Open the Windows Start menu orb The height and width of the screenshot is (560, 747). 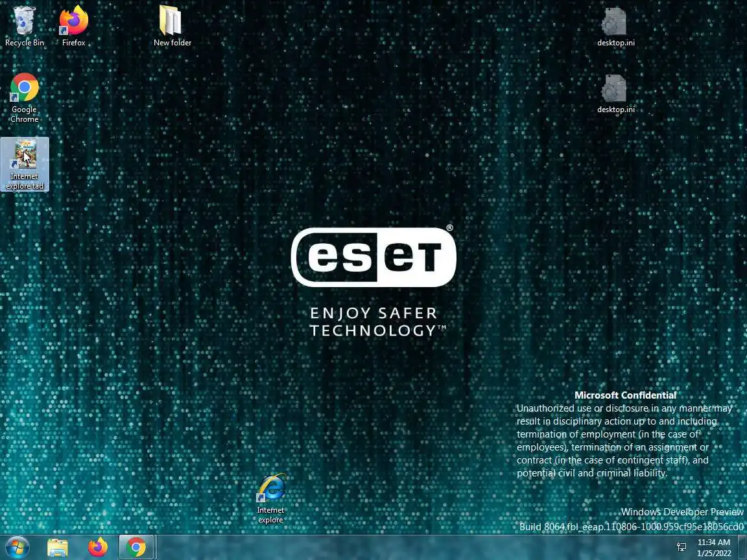tap(17, 547)
